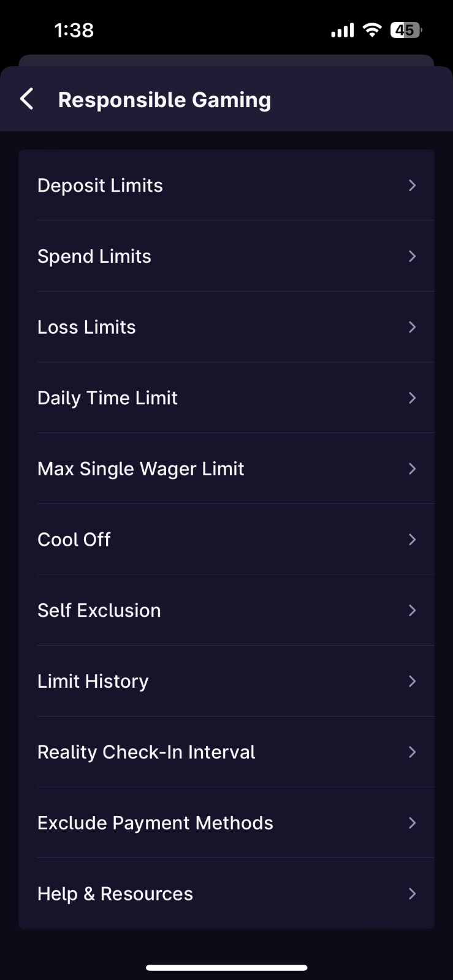Tap the Wi-Fi status icon
The height and width of the screenshot is (980, 453).
371,30
